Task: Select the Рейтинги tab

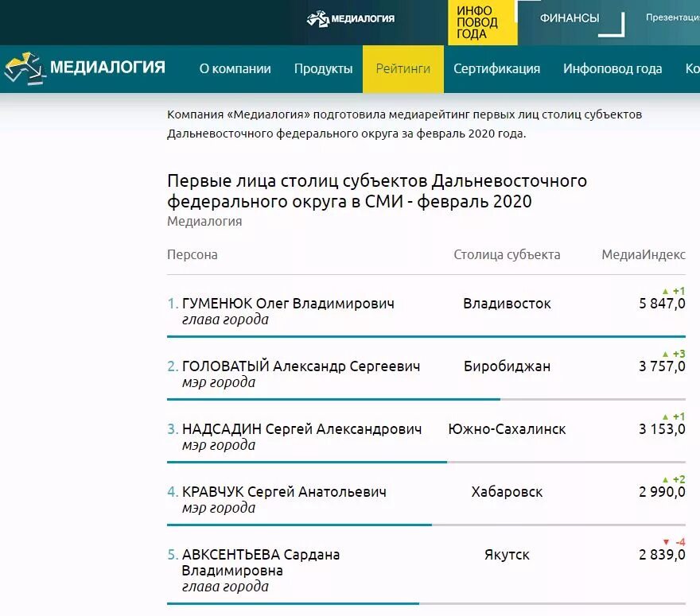Action: coord(403,69)
